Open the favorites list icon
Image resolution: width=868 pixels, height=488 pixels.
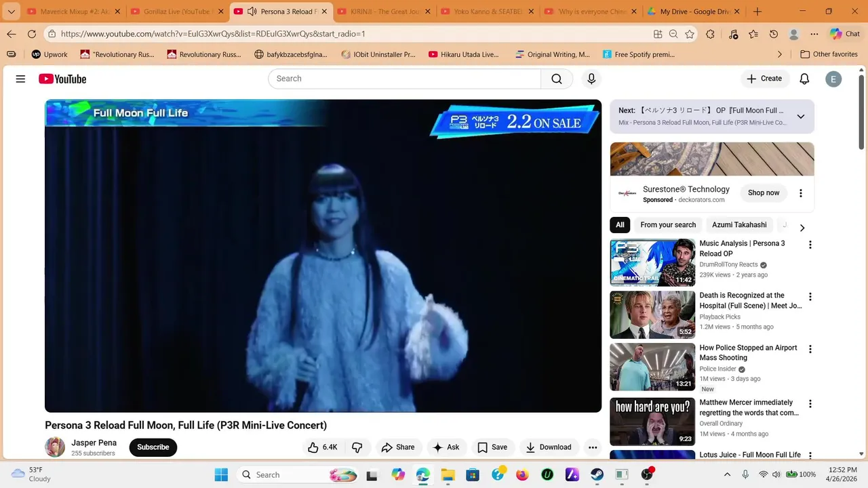pos(753,34)
